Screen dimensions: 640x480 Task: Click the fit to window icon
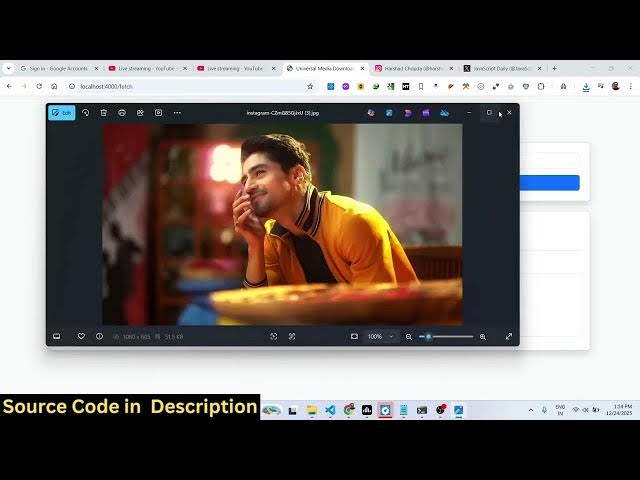click(x=354, y=336)
